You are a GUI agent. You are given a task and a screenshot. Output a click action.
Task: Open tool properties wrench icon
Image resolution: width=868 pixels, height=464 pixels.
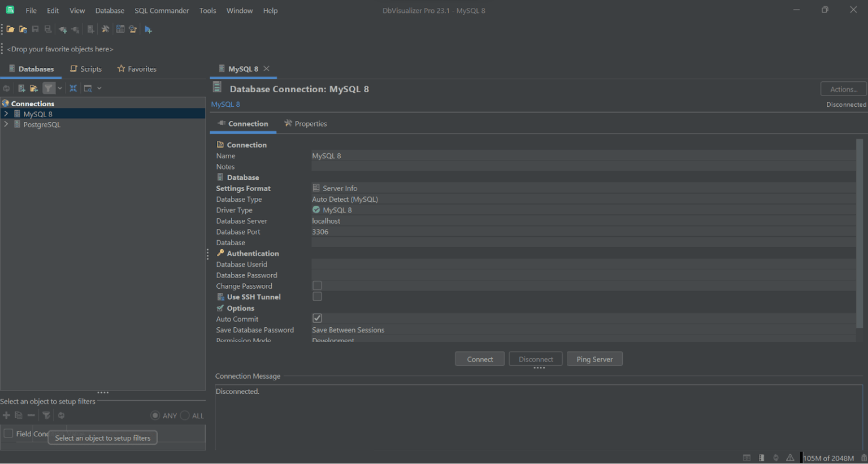click(x=105, y=29)
